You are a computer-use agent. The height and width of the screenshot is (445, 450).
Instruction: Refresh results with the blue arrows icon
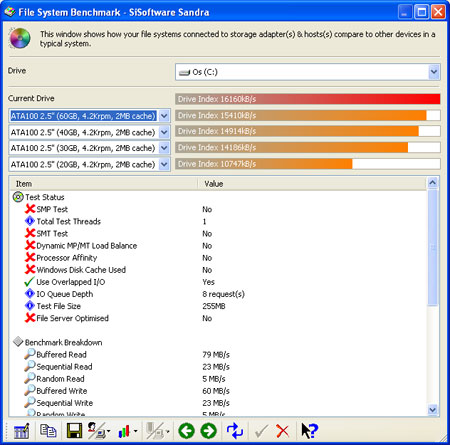point(235,431)
